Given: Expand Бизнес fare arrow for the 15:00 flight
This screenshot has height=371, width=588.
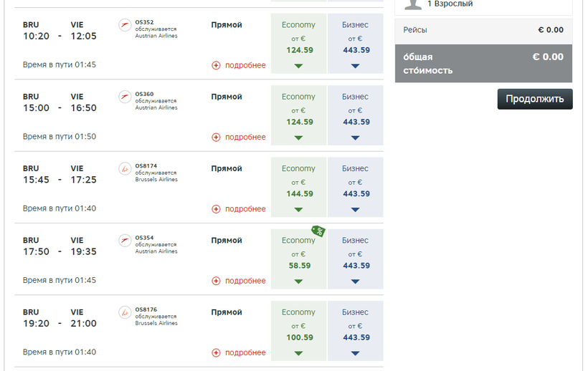Looking at the screenshot, I should tap(355, 138).
